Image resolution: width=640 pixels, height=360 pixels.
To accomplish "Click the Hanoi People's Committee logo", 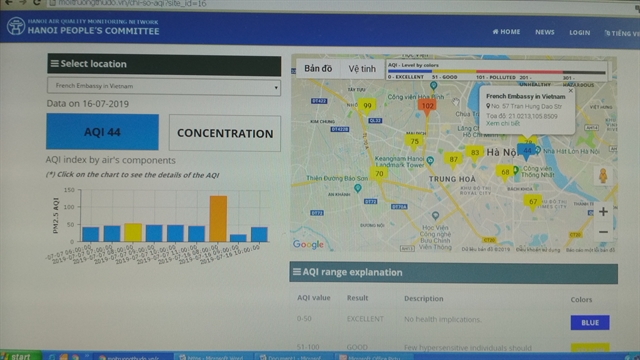I will [16, 26].
